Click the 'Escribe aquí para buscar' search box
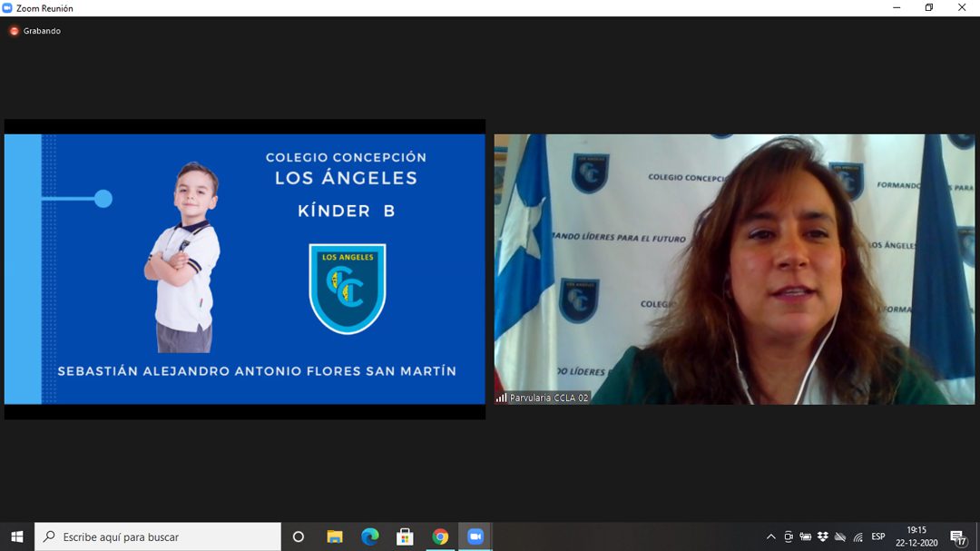Screen dimensions: 980x551 click(159, 536)
